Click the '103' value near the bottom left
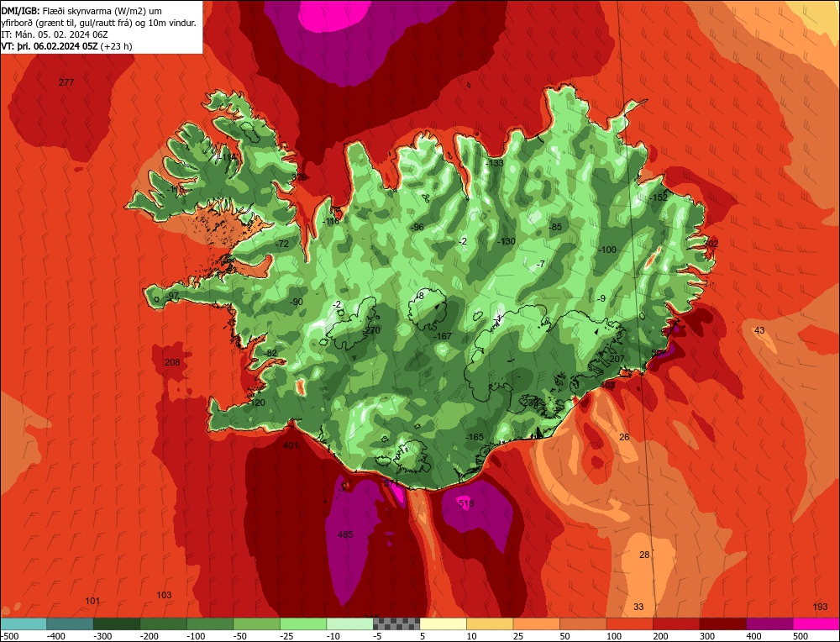Screen dimensions: 840x642 tap(164, 595)
